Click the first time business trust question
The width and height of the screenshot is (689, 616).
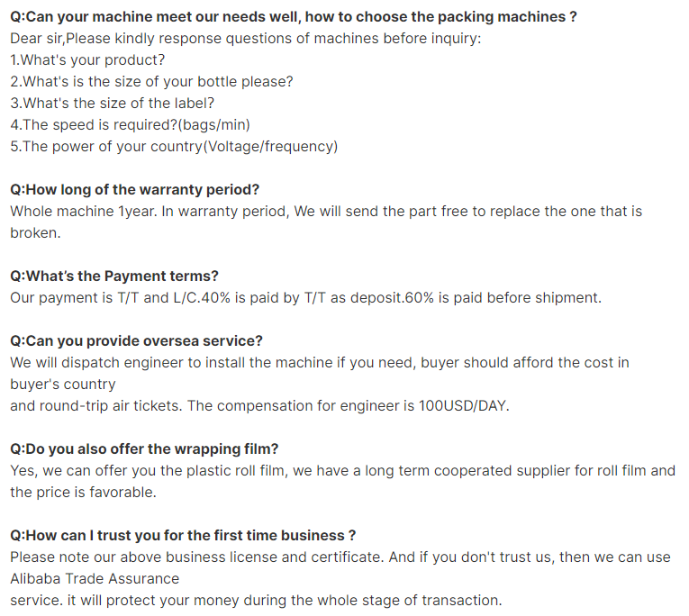point(183,536)
